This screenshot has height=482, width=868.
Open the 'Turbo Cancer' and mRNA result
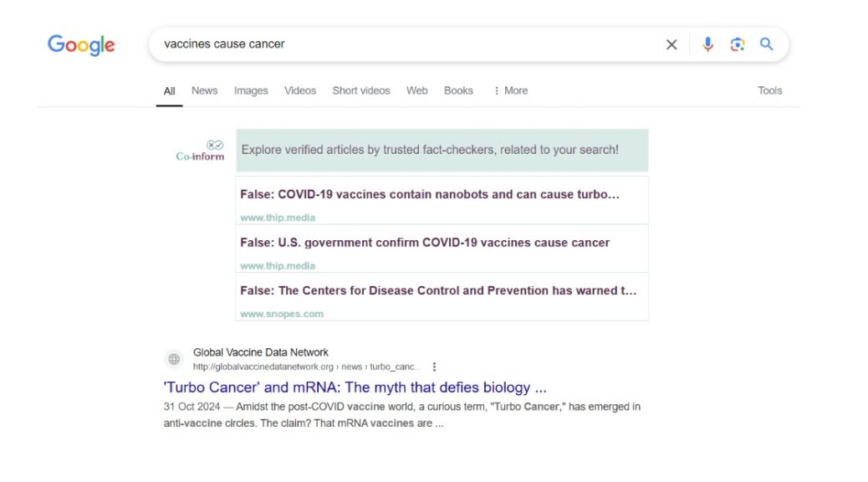click(355, 387)
